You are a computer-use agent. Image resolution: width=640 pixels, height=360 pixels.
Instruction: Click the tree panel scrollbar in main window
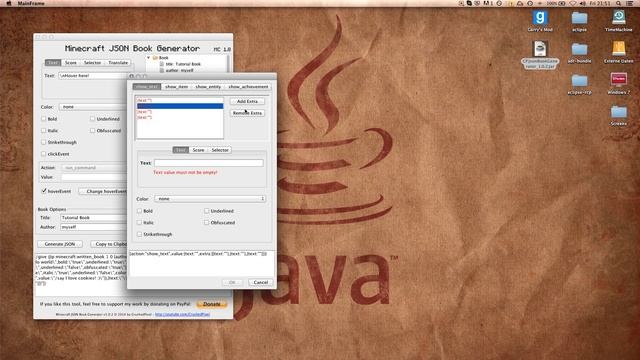(x=228, y=64)
